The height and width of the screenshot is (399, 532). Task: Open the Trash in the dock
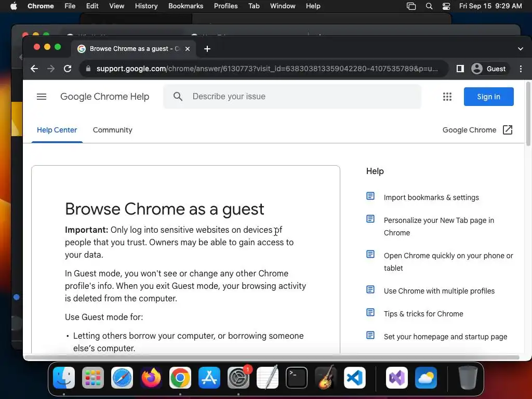coord(468,378)
